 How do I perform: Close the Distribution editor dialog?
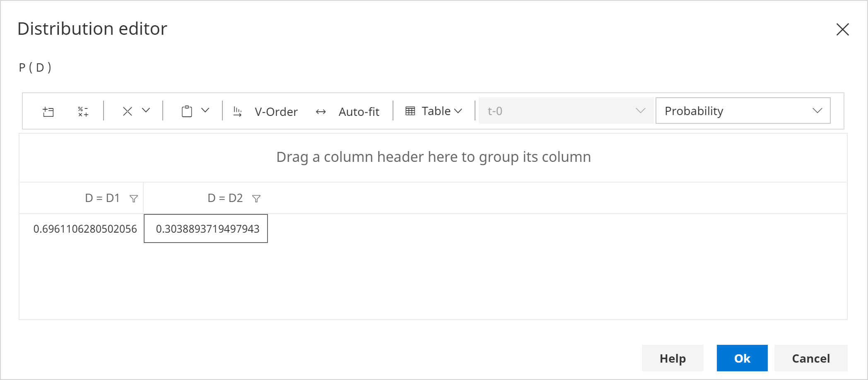pyautogui.click(x=842, y=29)
